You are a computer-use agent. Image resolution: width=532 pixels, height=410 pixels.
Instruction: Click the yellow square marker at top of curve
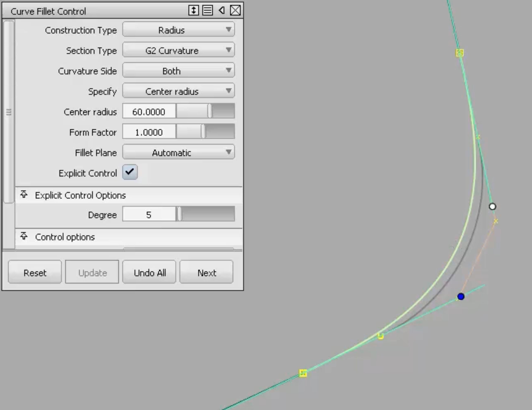[x=459, y=53]
